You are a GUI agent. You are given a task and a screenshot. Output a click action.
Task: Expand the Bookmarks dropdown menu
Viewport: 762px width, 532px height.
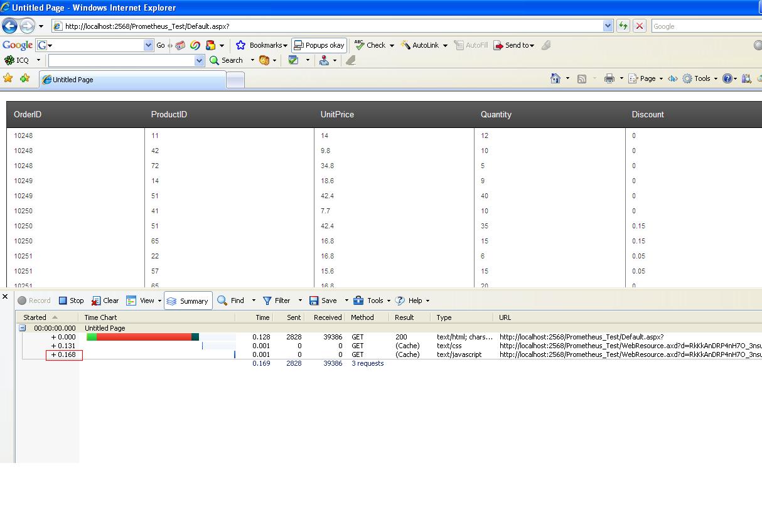[x=285, y=45]
